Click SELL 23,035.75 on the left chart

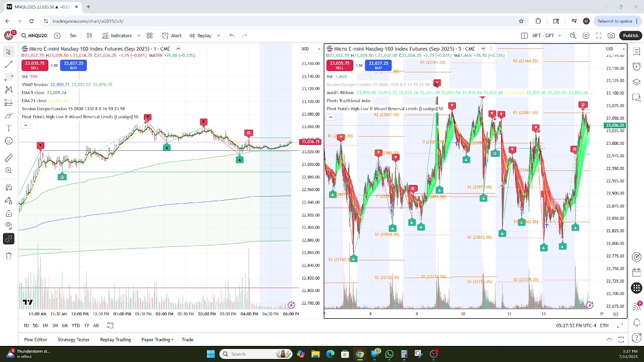[35, 65]
